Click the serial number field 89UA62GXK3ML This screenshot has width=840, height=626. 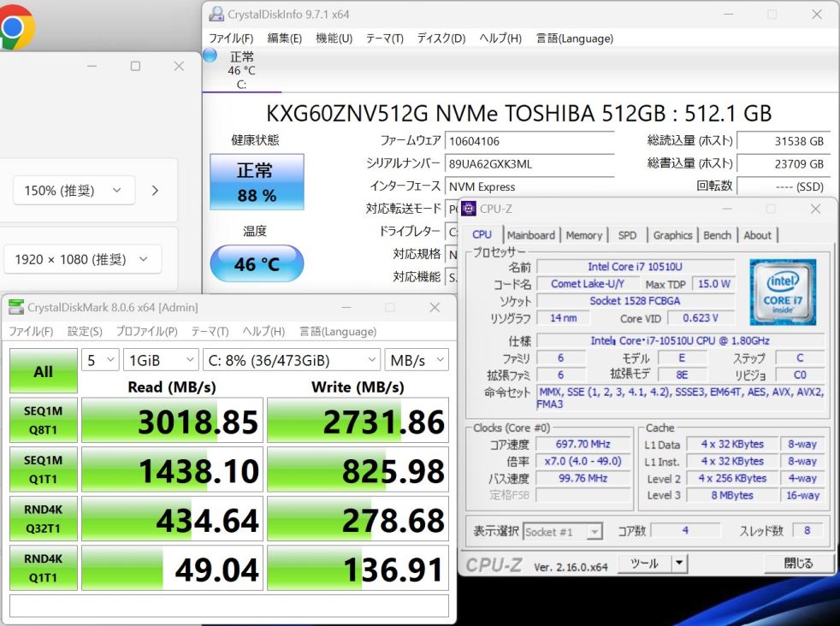click(x=529, y=164)
